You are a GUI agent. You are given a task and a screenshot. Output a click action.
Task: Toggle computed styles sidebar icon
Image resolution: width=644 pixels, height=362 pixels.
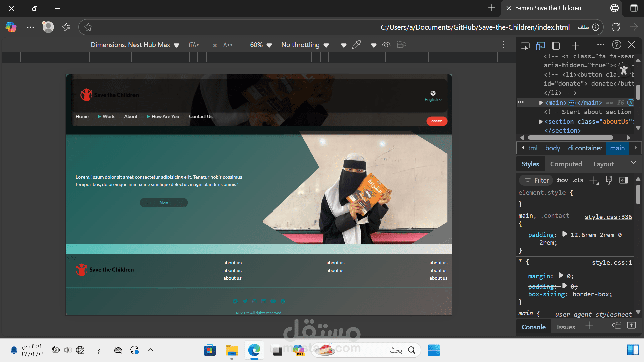coord(624,180)
